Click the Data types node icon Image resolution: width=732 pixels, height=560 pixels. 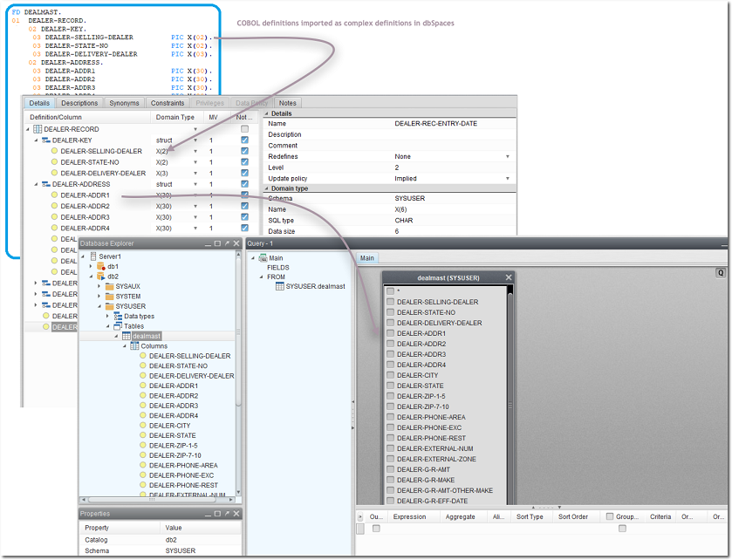click(x=118, y=316)
